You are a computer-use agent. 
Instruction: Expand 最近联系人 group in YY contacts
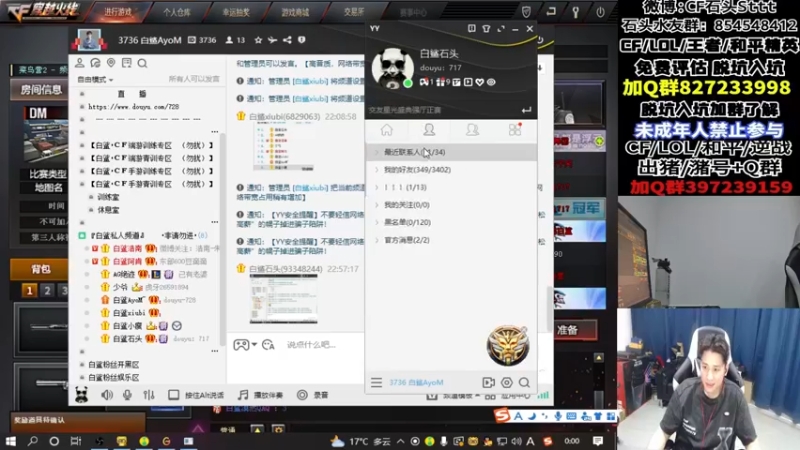click(x=451, y=152)
